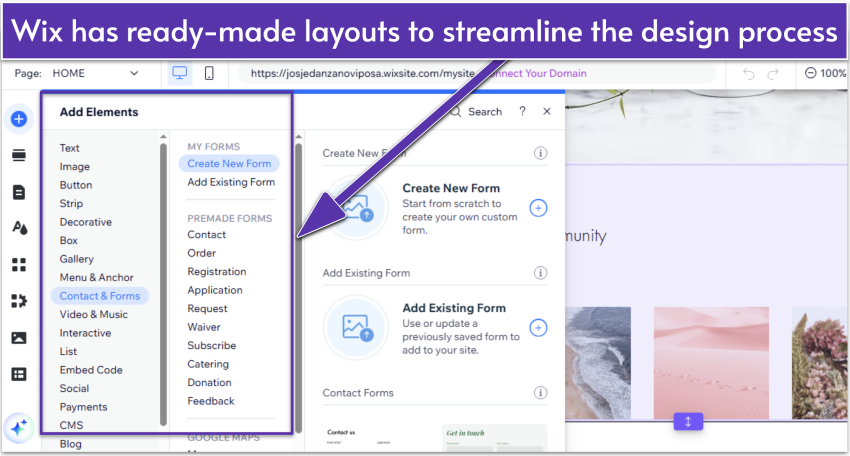The height and width of the screenshot is (456, 850).
Task: Select Menu & Anchor category
Action: tap(96, 277)
